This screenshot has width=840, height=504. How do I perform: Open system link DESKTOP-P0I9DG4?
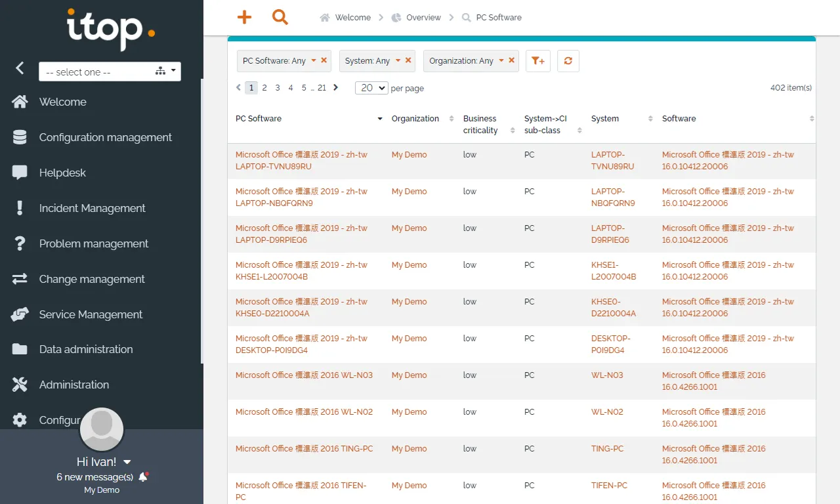pyautogui.click(x=610, y=345)
